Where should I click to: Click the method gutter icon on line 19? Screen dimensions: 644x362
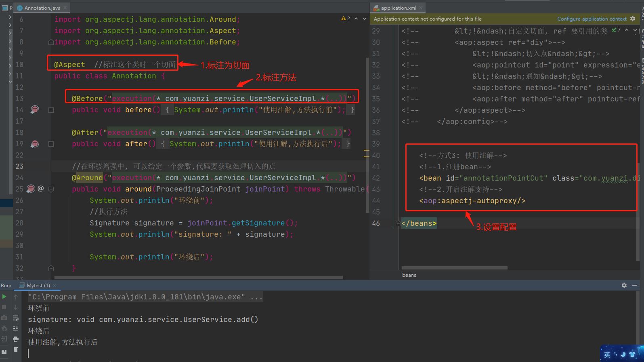pos(35,143)
